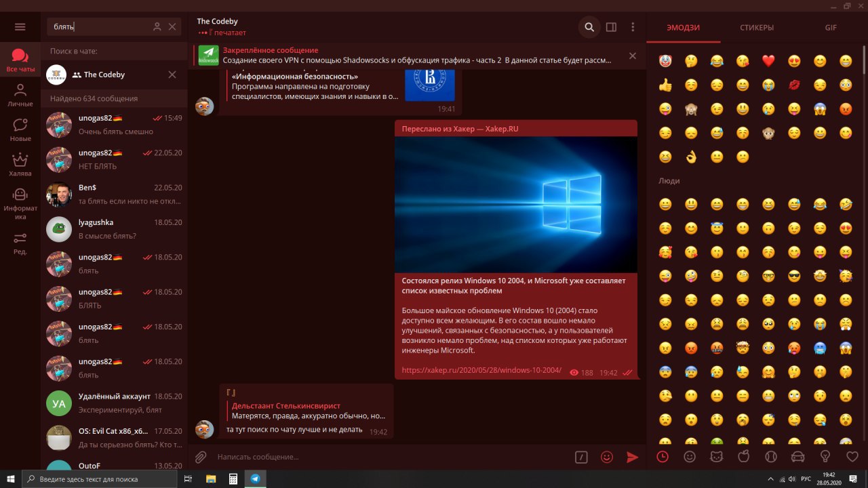Click the search-by-user person icon
Viewport: 868px width, 488px height.
click(x=157, y=26)
